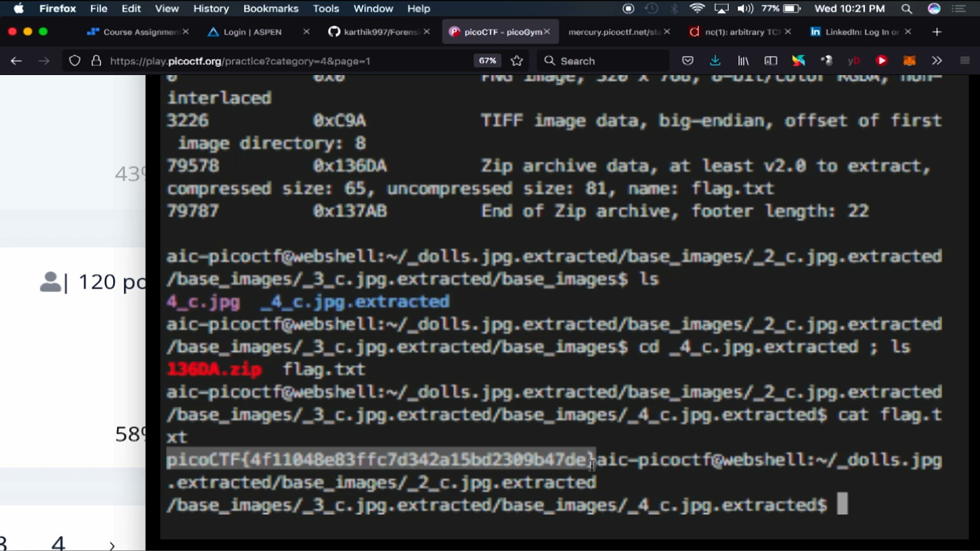The height and width of the screenshot is (551, 980).
Task: Click the red play extension icon
Action: coord(881,61)
